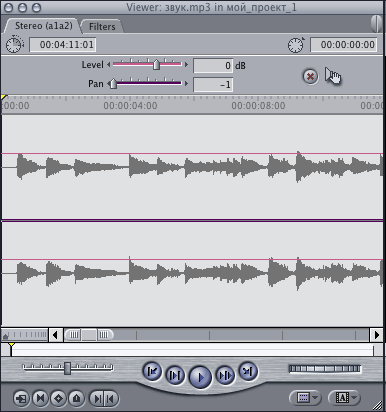Click the clip duration clock icon
386x412 pixels.
point(15,44)
